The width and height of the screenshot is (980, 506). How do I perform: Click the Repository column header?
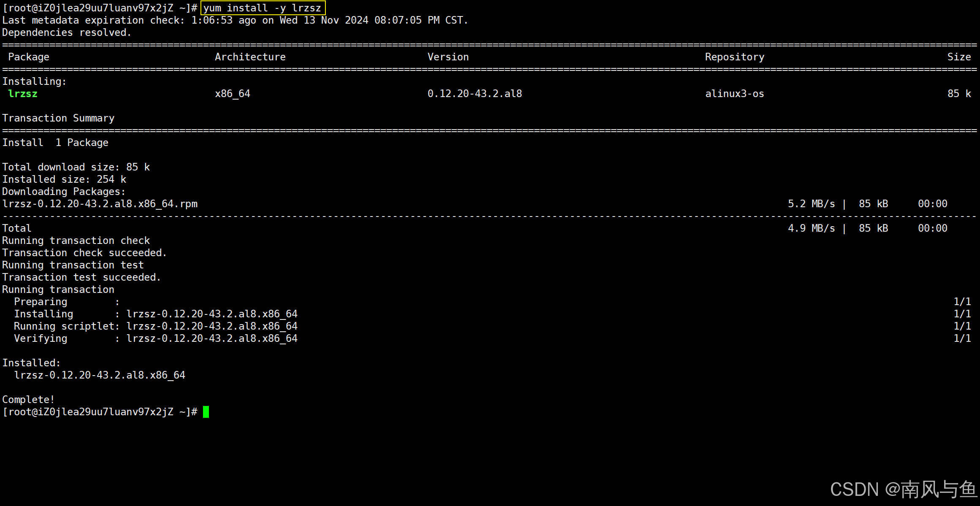pos(734,57)
